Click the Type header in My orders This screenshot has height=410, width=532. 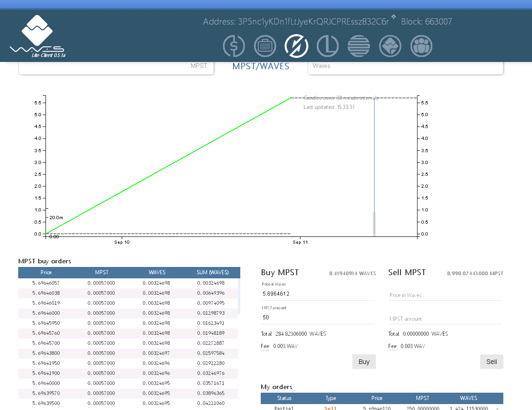[x=331, y=398]
